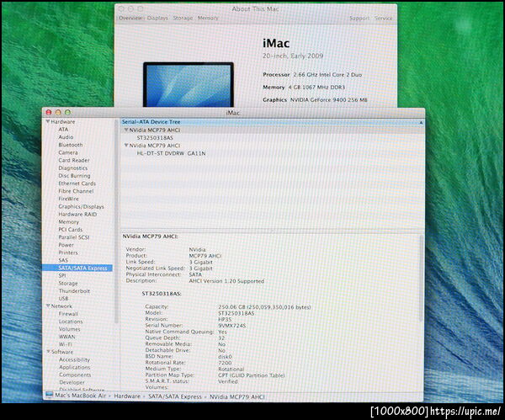Collapse the NVidia MCP79 AHCI node above HL-DT-ST DVDRW

[x=126, y=146]
